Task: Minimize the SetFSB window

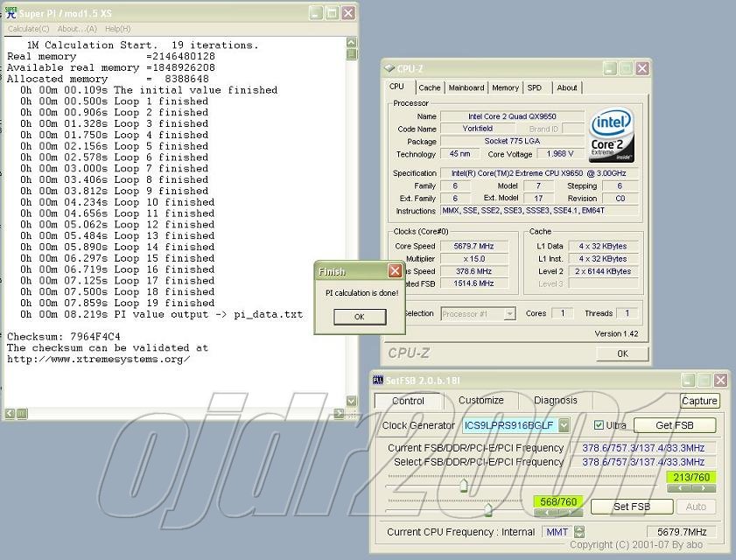Action: pyautogui.click(x=688, y=381)
